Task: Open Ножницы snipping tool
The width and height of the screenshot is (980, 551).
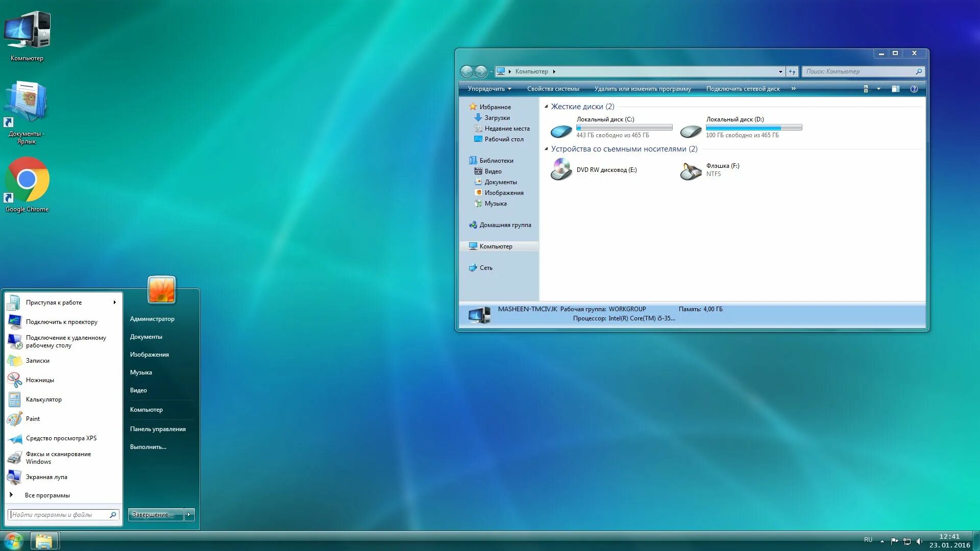Action: 63,380
